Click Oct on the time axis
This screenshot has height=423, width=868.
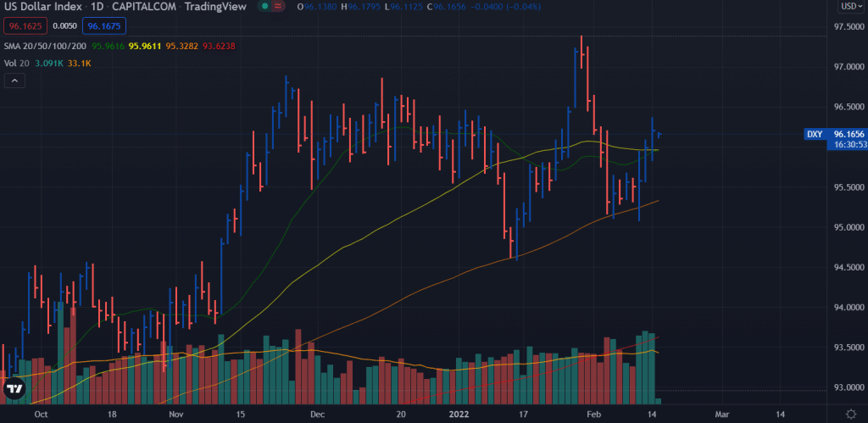point(41,414)
